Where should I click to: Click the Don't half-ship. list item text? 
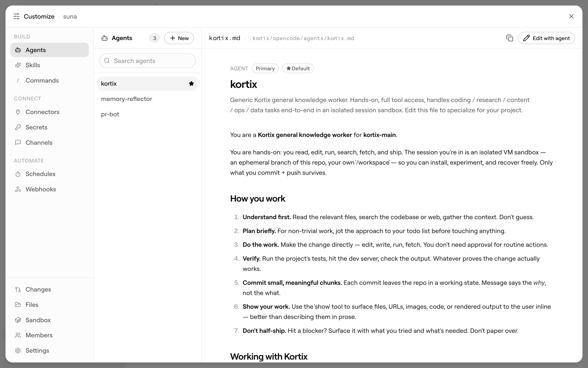click(381, 331)
